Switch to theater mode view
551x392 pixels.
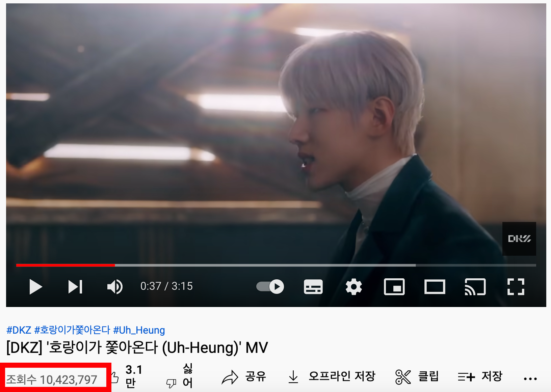(x=435, y=287)
